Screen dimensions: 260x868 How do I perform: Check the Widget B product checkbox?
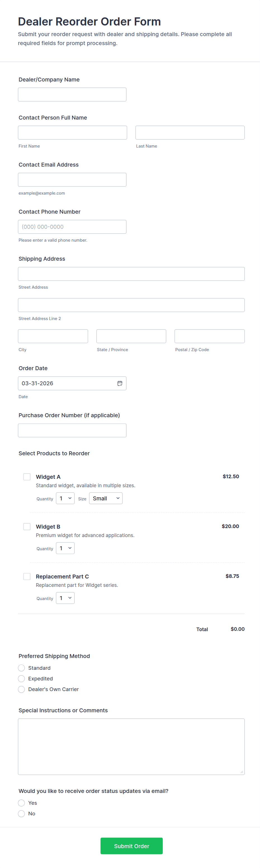pos(27,527)
